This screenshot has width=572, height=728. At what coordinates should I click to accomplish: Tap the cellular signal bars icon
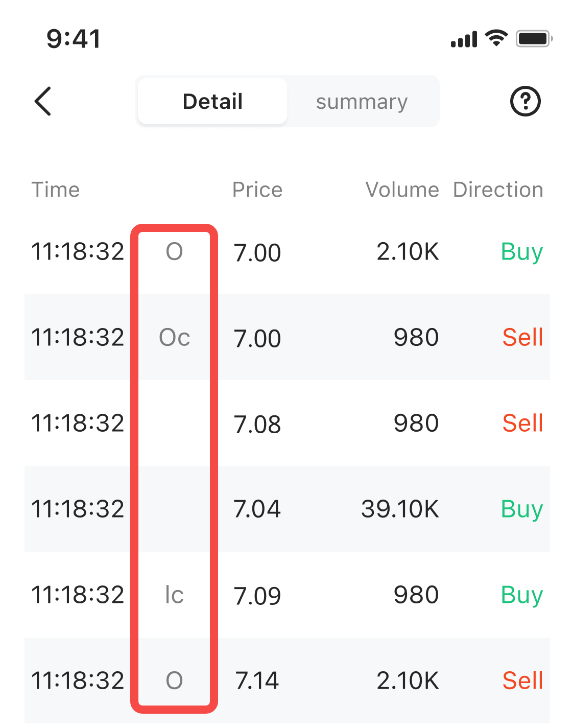coord(464,39)
